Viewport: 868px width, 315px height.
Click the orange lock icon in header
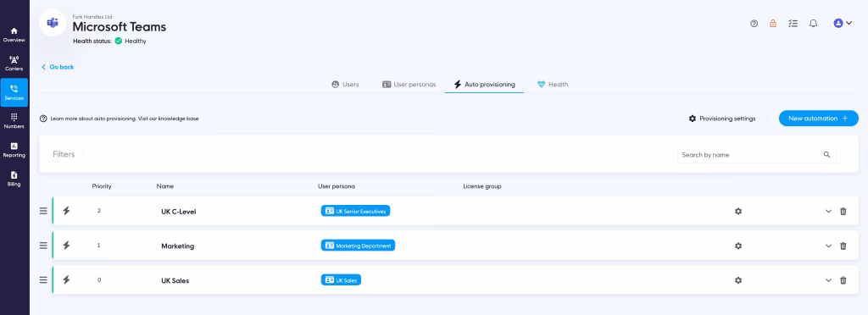pyautogui.click(x=773, y=23)
